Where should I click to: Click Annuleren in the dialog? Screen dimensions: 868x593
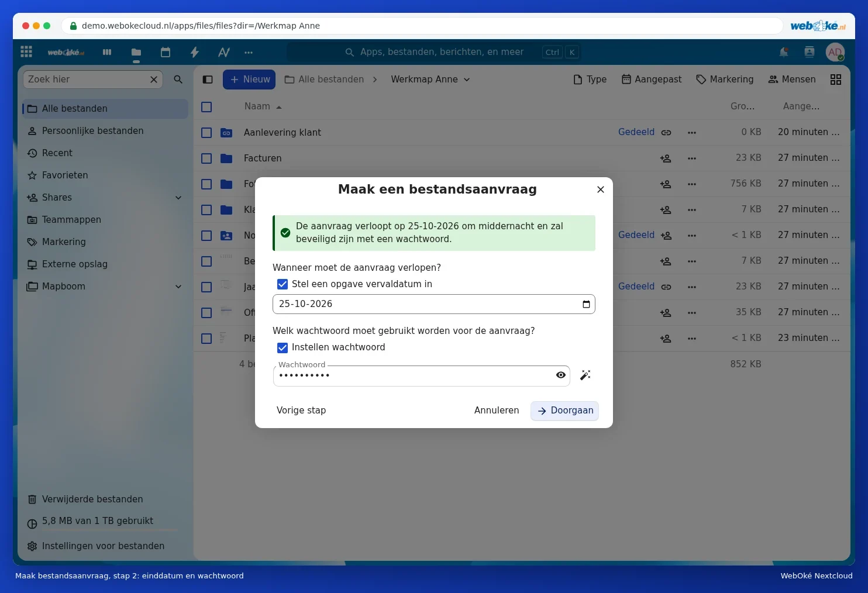click(x=497, y=411)
